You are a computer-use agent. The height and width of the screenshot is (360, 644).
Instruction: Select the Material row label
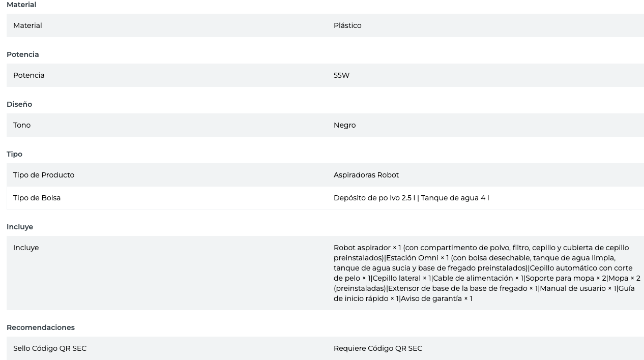(x=27, y=25)
